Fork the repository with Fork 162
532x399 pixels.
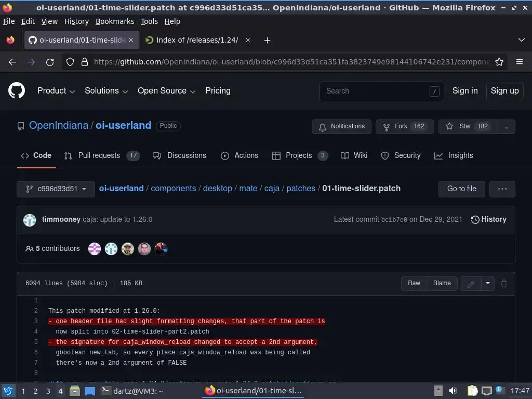click(x=405, y=127)
